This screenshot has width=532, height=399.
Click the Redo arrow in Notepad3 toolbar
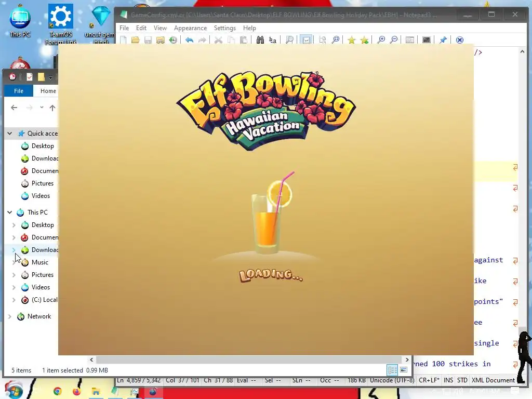click(x=202, y=40)
